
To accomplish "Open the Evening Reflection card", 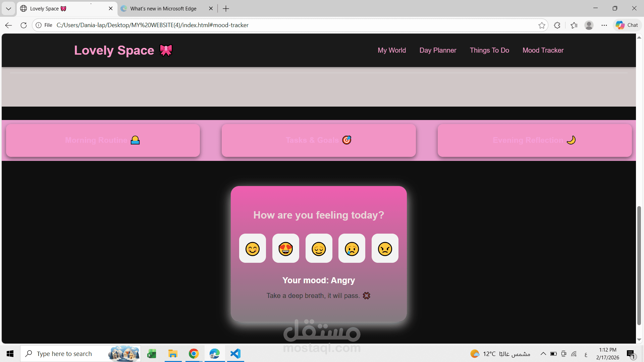I will click(535, 140).
